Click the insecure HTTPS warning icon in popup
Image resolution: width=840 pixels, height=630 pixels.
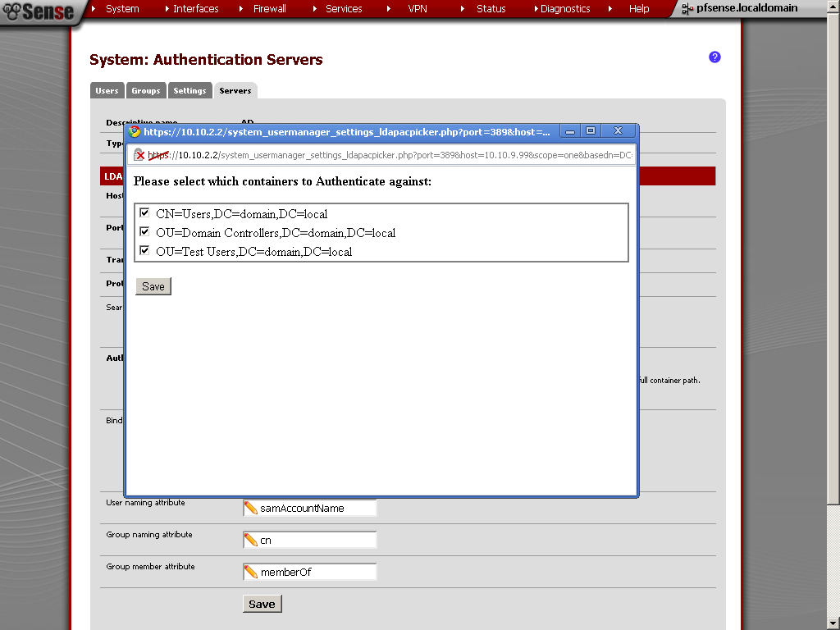pos(139,155)
